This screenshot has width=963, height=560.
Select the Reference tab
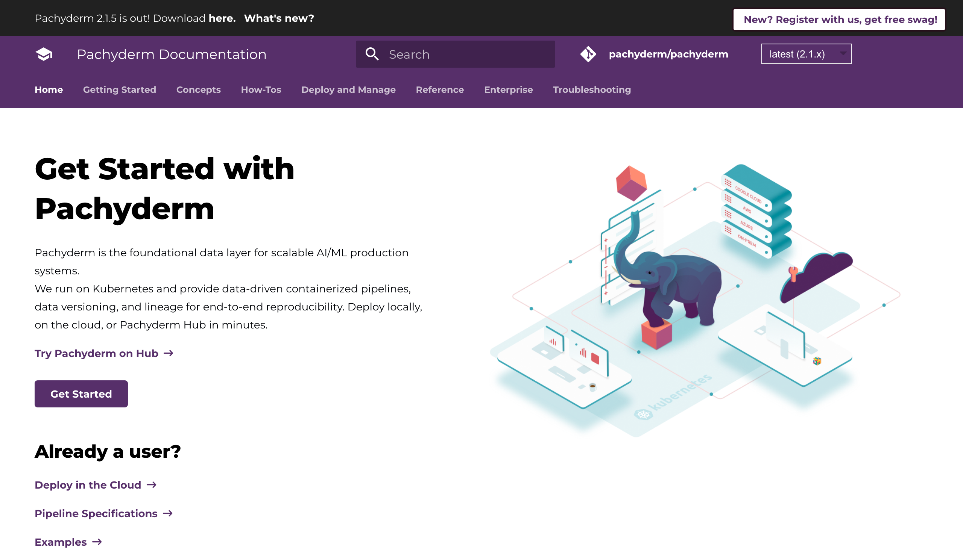click(x=440, y=90)
